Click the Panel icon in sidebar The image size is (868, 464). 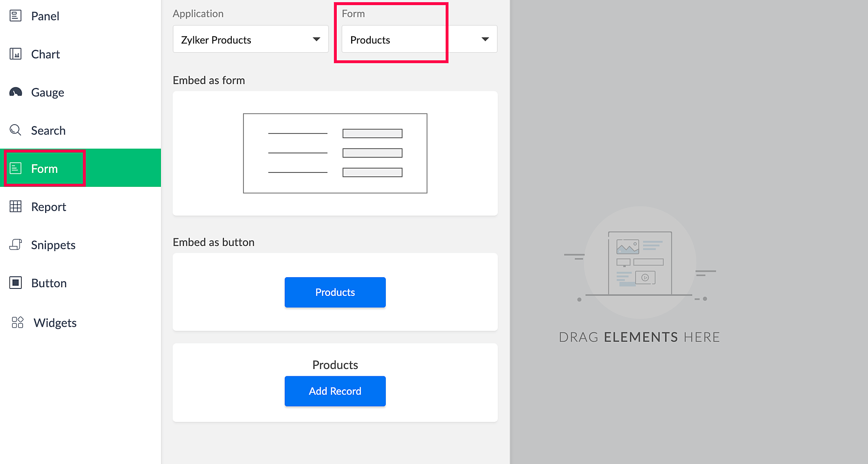tap(16, 16)
